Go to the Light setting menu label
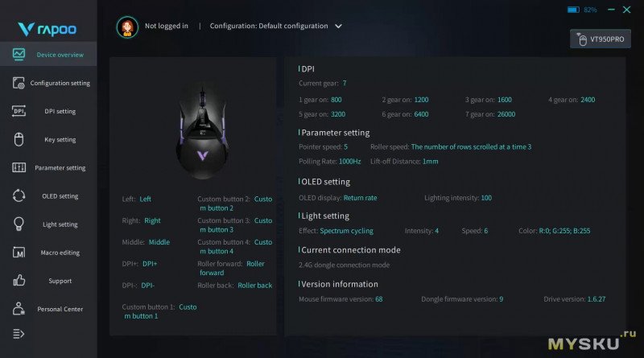The height and width of the screenshot is (358, 644). (60, 224)
